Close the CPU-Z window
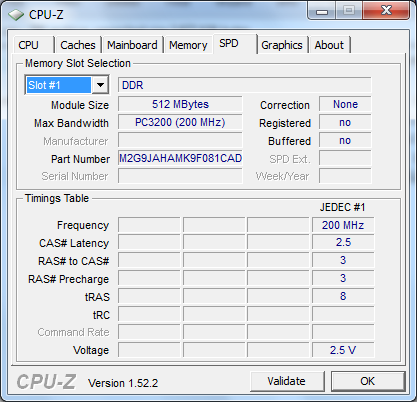Image resolution: width=417 pixels, height=402 pixels. coord(387,11)
